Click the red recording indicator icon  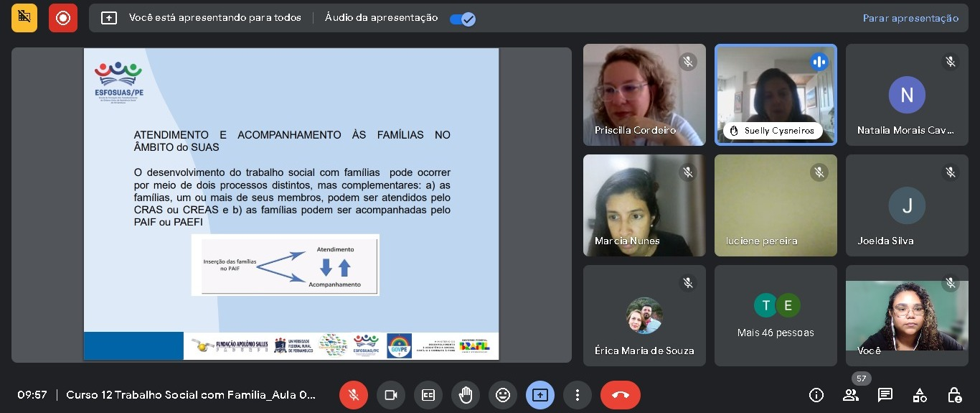pyautogui.click(x=63, y=18)
